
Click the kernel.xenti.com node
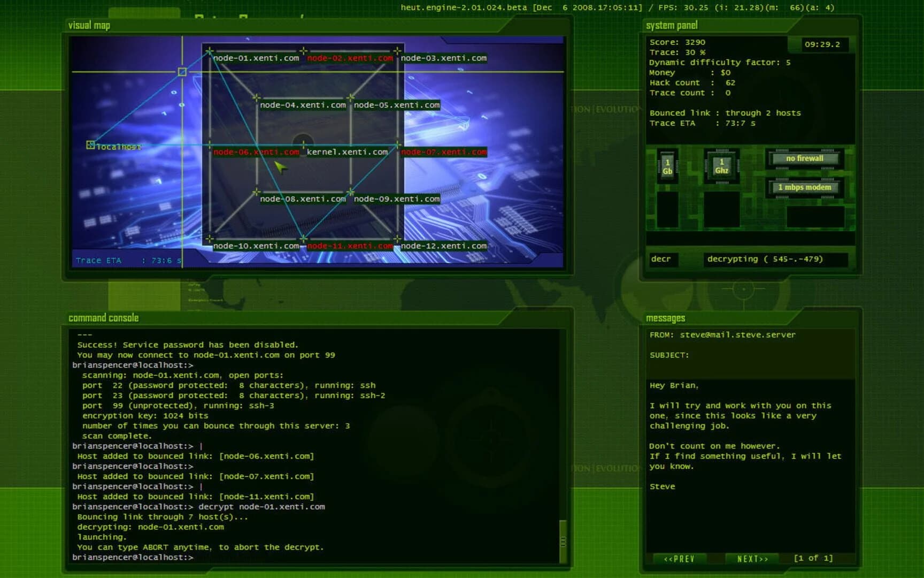346,153
